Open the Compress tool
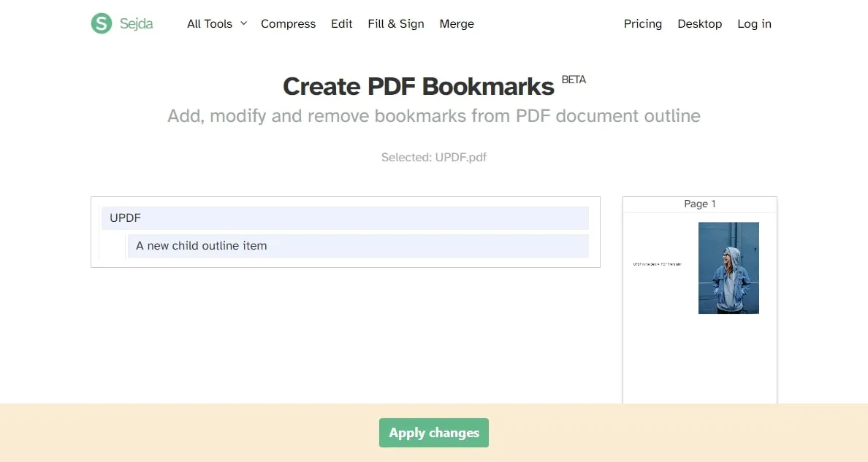 point(288,24)
